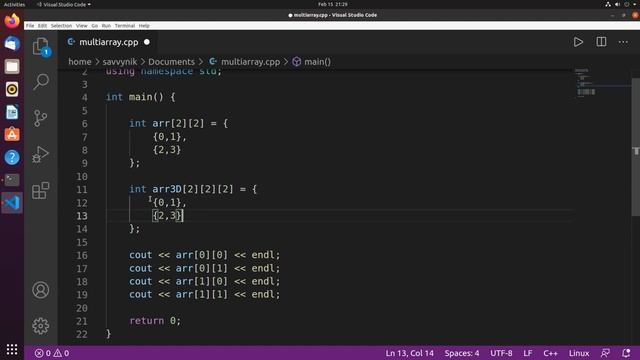The height and width of the screenshot is (360, 640).
Task: Click line number 11 in the gutter
Action: click(82, 190)
